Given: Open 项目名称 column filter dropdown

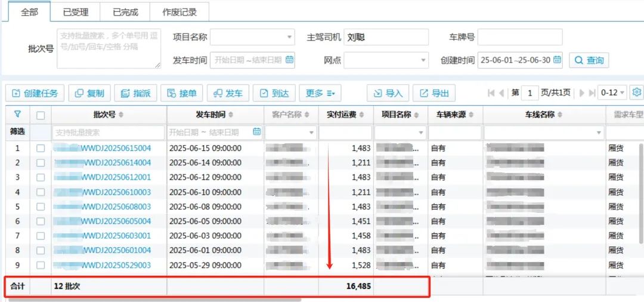Looking at the screenshot, I should (x=400, y=132).
